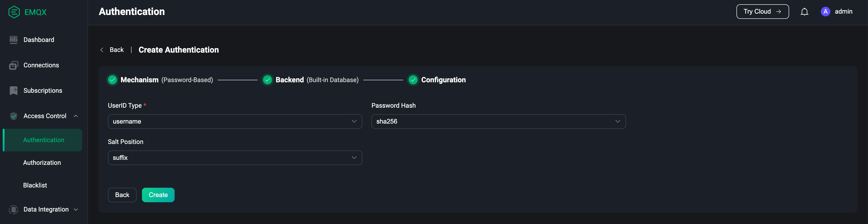Open the Password Hash dropdown
The height and width of the screenshot is (224, 868).
tap(498, 121)
